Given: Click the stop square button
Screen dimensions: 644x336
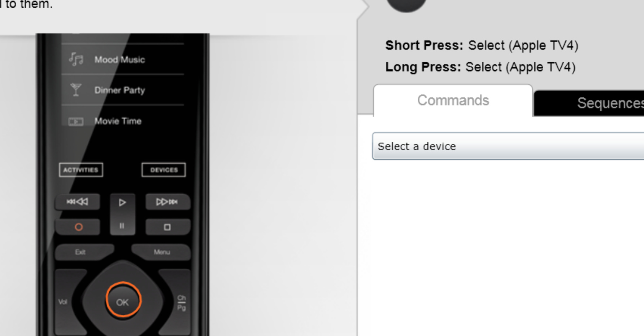Looking at the screenshot, I should pyautogui.click(x=167, y=227).
